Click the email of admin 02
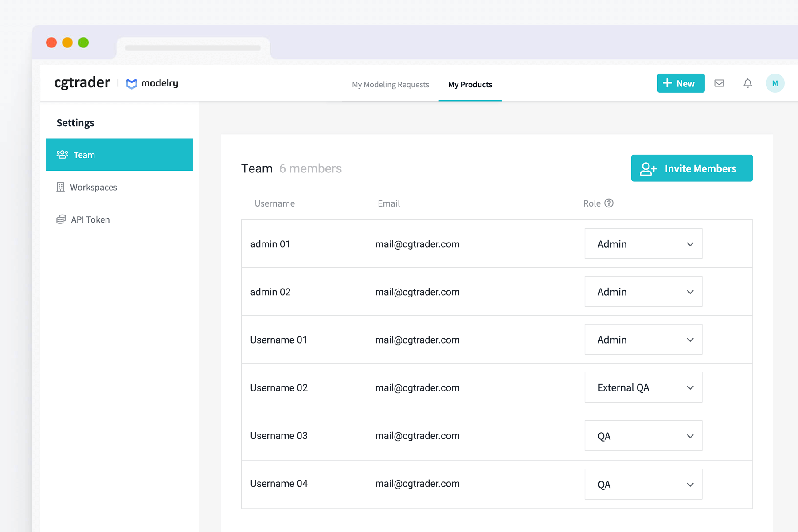Viewport: 798px width, 532px height. pos(417,292)
